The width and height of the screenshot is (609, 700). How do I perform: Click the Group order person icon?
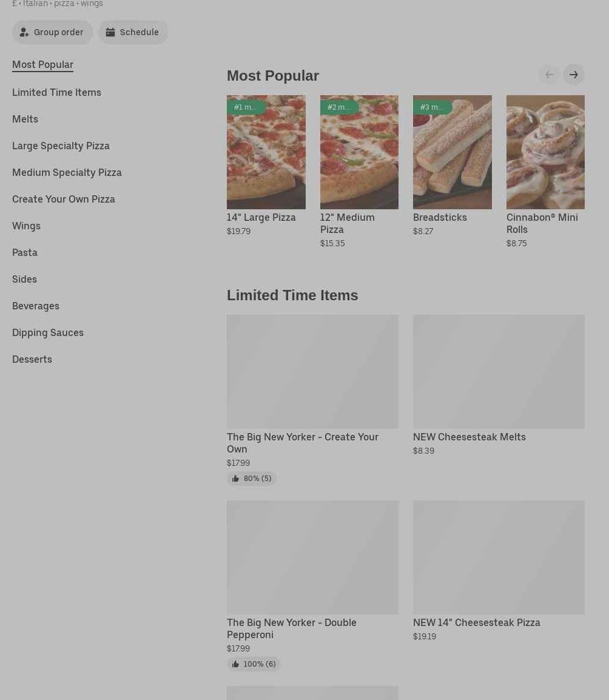pos(24,32)
